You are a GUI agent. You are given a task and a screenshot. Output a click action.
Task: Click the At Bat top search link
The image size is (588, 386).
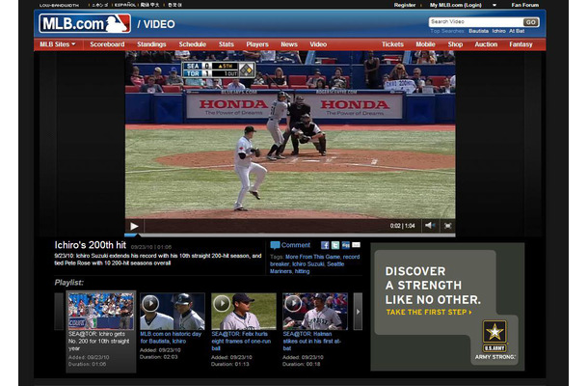pos(517,31)
